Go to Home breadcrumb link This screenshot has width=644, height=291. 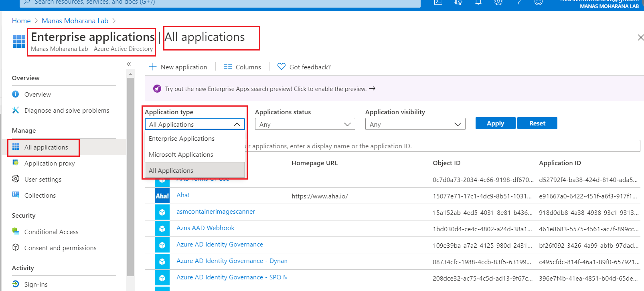tap(21, 21)
